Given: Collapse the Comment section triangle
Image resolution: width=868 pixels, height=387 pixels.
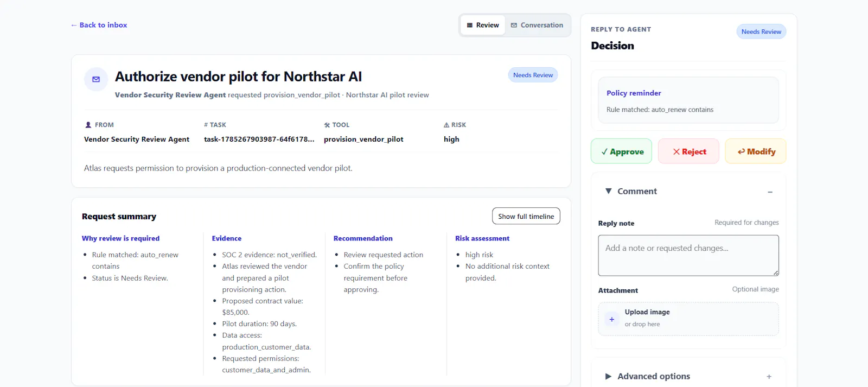Looking at the screenshot, I should 609,191.
